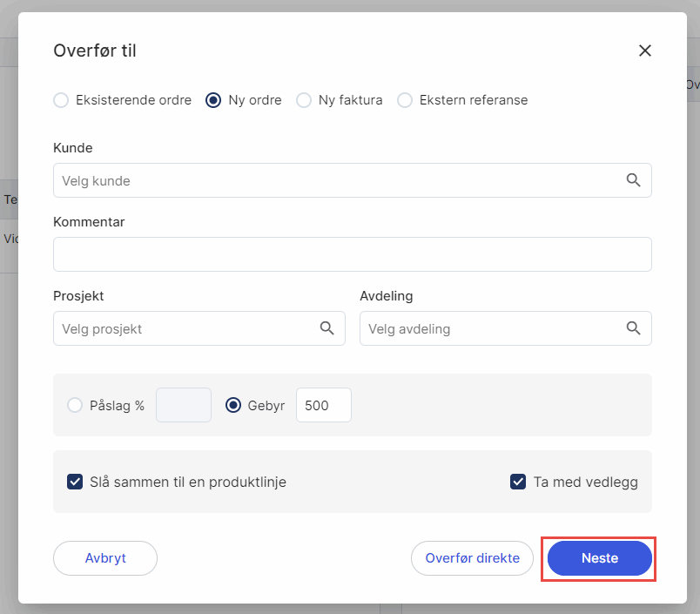Viewport: 700px width, 614px height.
Task: Click the search icon in the Avdeling field
Action: coord(633,328)
